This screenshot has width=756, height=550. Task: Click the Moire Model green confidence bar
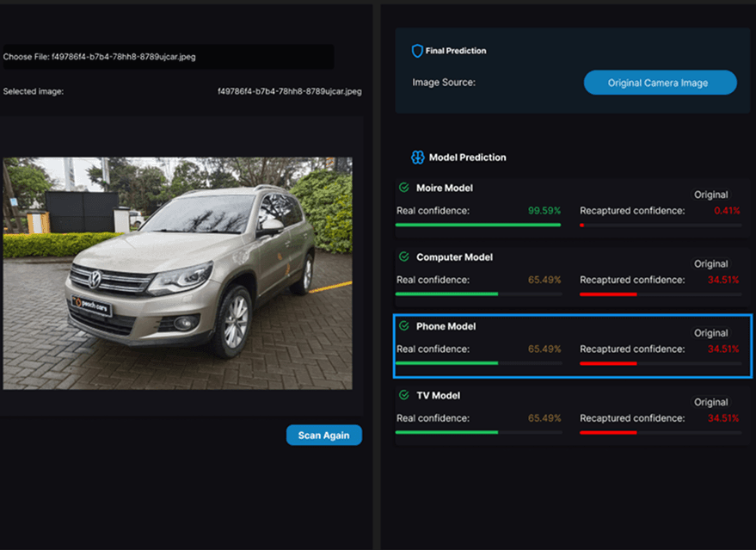coord(478,224)
